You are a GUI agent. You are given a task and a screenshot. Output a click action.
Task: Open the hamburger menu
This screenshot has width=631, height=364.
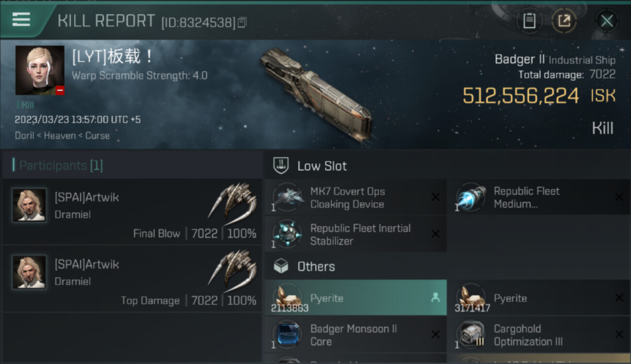[x=21, y=19]
